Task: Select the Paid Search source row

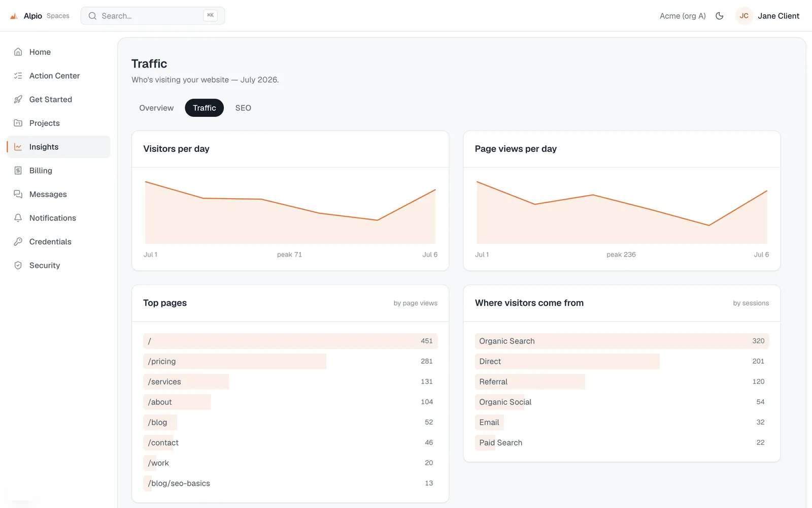Action: point(622,442)
